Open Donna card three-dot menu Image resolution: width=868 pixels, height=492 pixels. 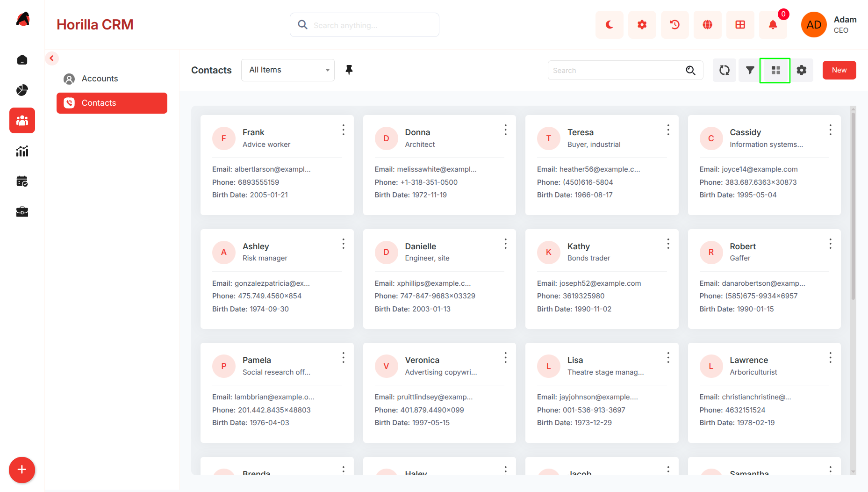(x=505, y=130)
